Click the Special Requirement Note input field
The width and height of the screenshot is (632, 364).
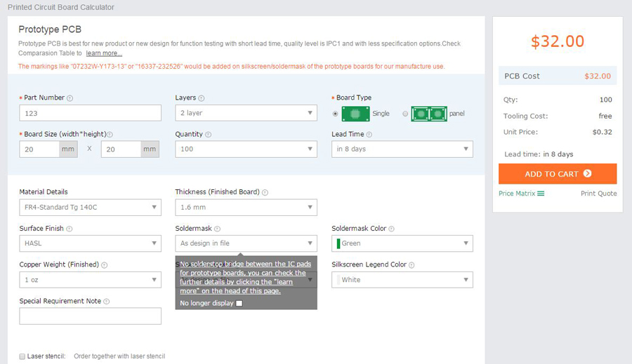pos(90,316)
